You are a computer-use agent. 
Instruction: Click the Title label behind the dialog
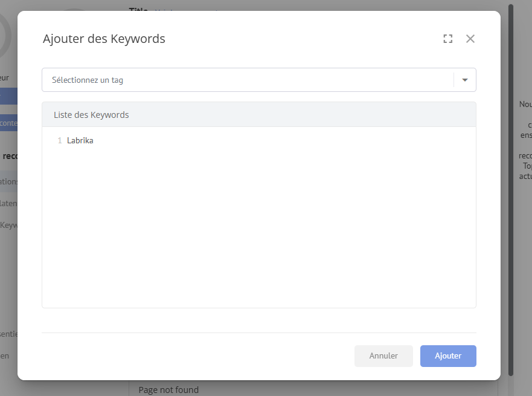coord(138,9)
